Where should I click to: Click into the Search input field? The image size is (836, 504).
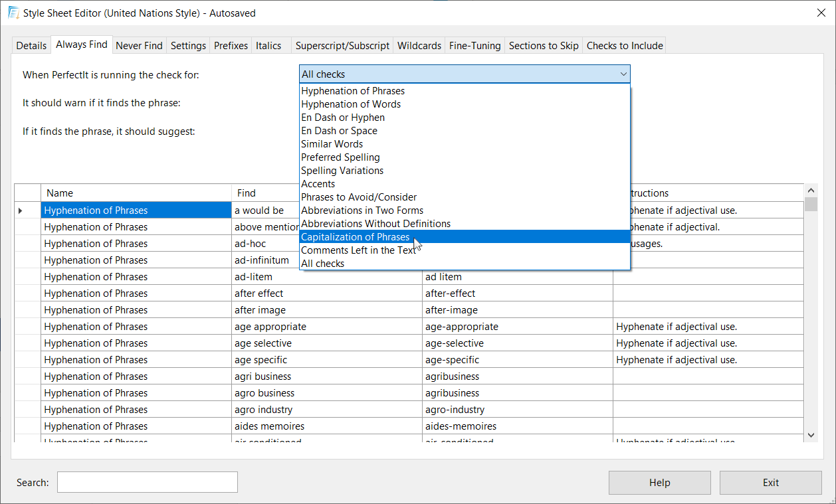(x=147, y=483)
